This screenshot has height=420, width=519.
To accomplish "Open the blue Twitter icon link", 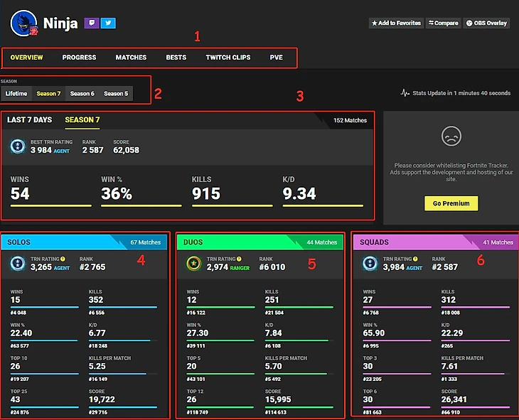I will pyautogui.click(x=108, y=23).
